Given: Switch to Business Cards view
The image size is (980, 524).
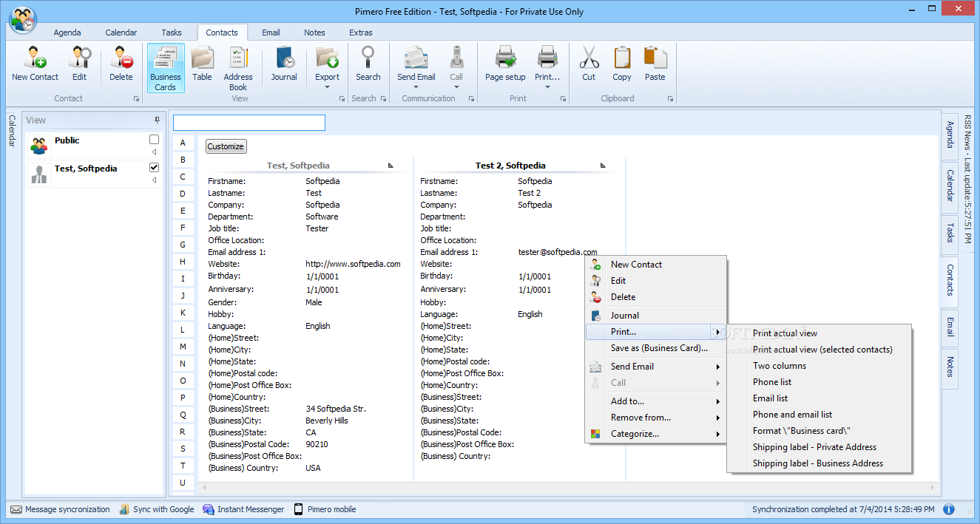Looking at the screenshot, I should click(165, 68).
